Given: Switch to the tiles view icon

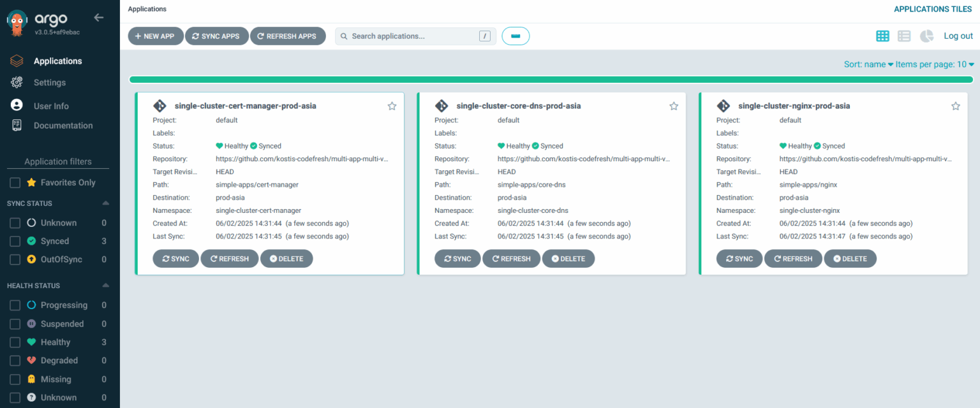Looking at the screenshot, I should click(x=882, y=36).
